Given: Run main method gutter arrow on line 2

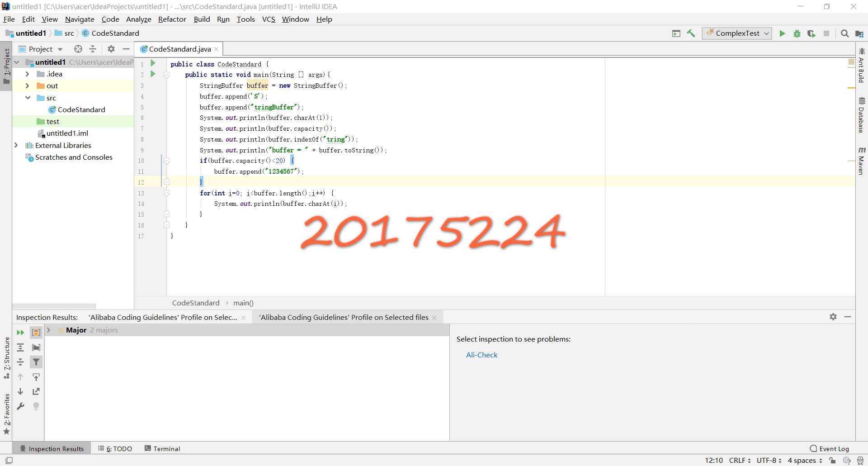Looking at the screenshot, I should click(153, 74).
